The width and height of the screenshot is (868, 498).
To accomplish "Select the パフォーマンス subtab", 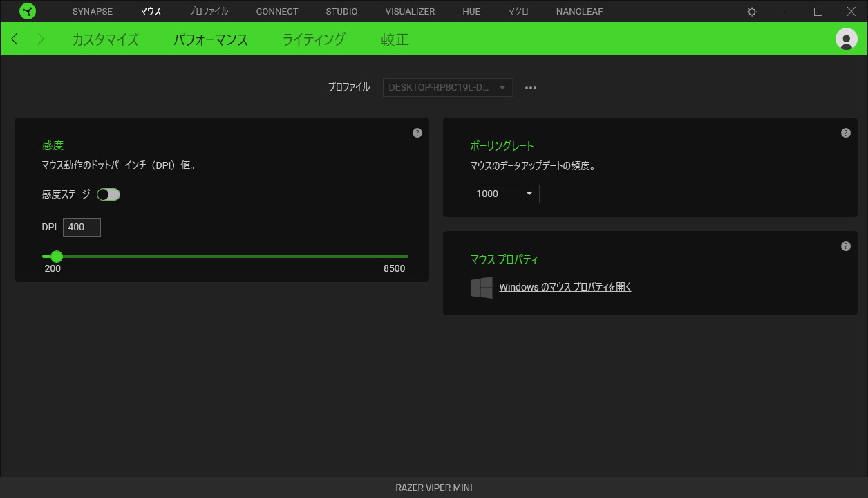I will [211, 39].
